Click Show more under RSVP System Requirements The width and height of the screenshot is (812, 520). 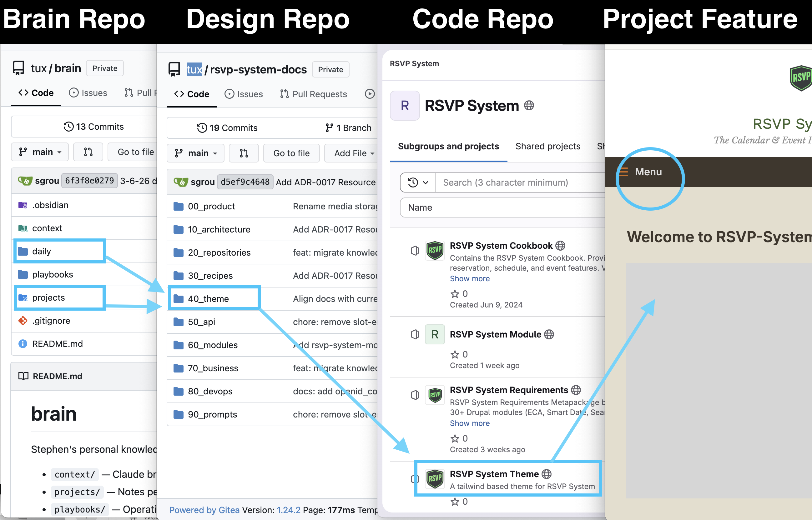point(470,423)
